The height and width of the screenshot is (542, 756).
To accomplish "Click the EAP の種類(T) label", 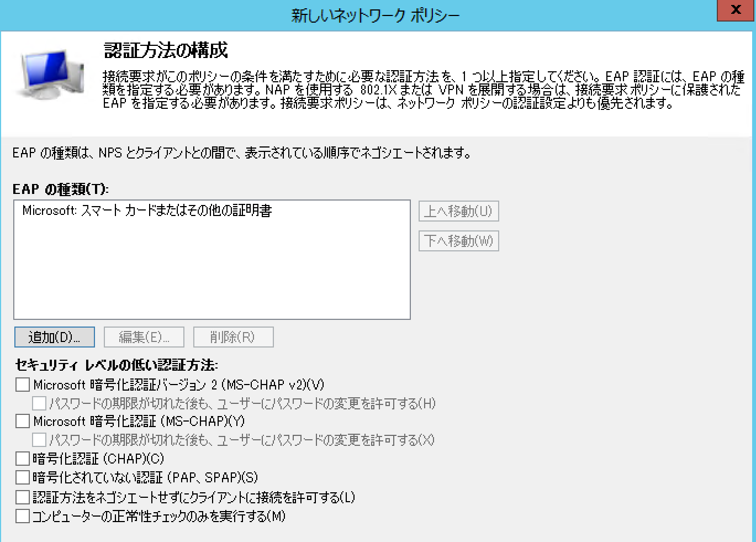I will point(61,190).
